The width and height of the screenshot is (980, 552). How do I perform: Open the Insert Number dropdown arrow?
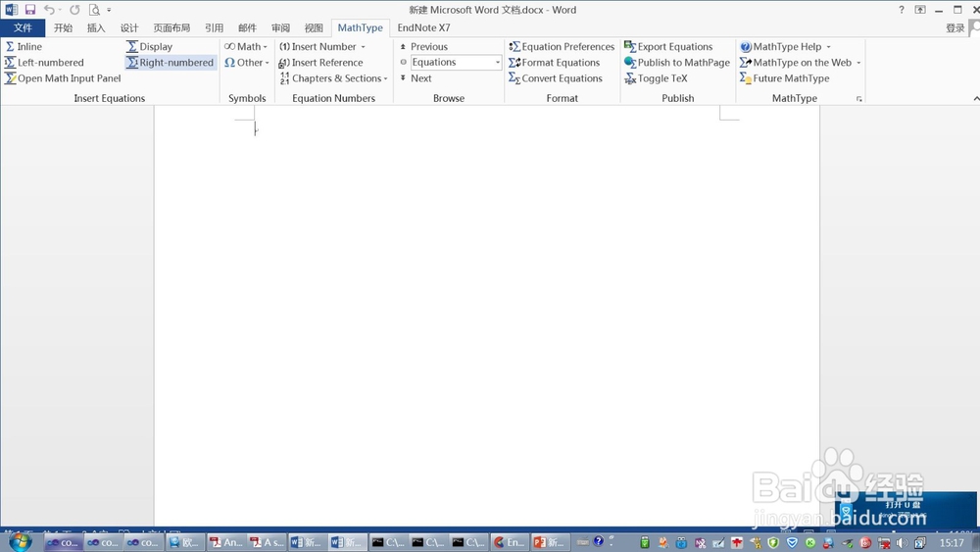(364, 47)
